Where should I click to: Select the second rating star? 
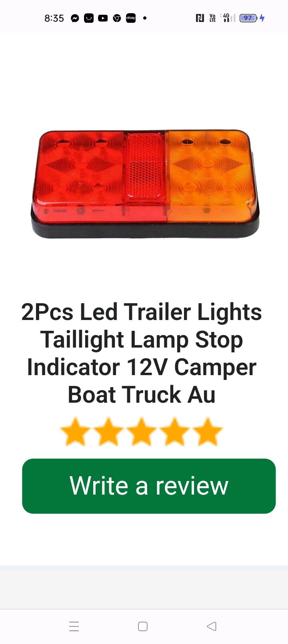pos(108,431)
